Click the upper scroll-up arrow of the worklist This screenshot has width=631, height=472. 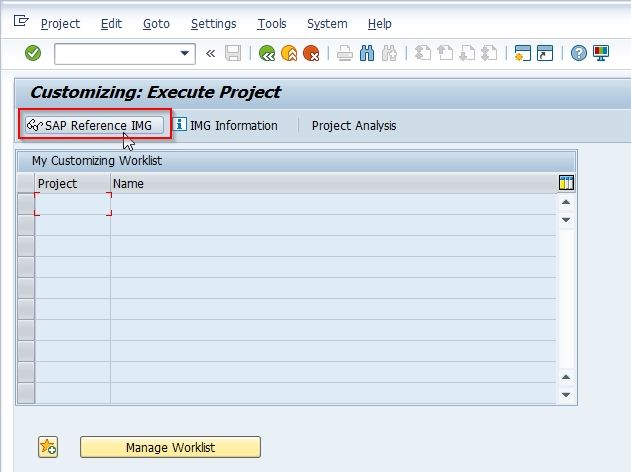[x=566, y=202]
